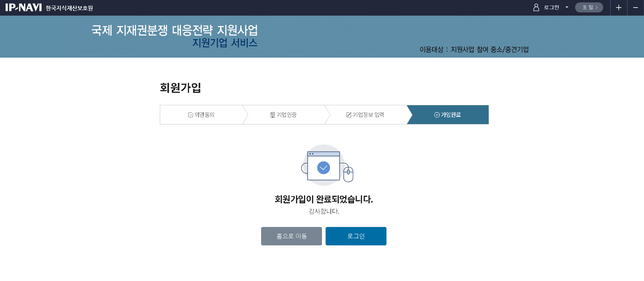644x281 pixels.
Task: Click the building icon beside 기업인증
Action: coord(273,115)
